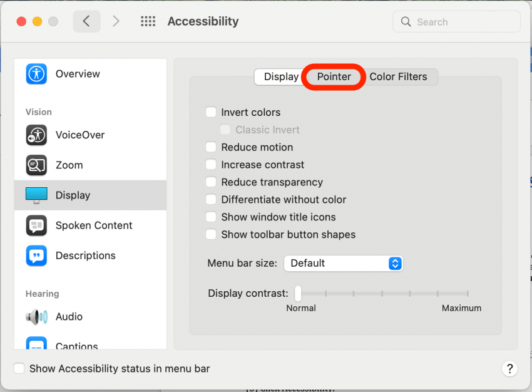Open help with question mark button
532x392 pixels.
(509, 369)
